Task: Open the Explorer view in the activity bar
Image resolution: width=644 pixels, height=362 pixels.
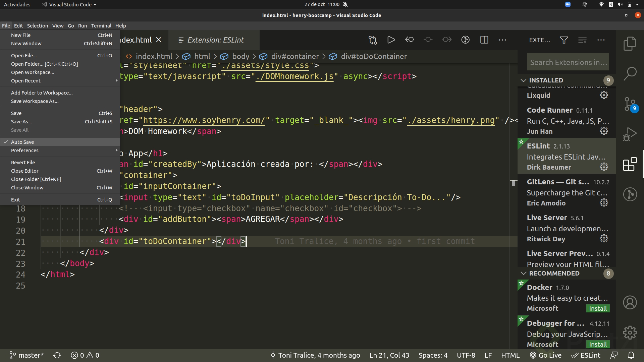Action: pyautogui.click(x=630, y=44)
